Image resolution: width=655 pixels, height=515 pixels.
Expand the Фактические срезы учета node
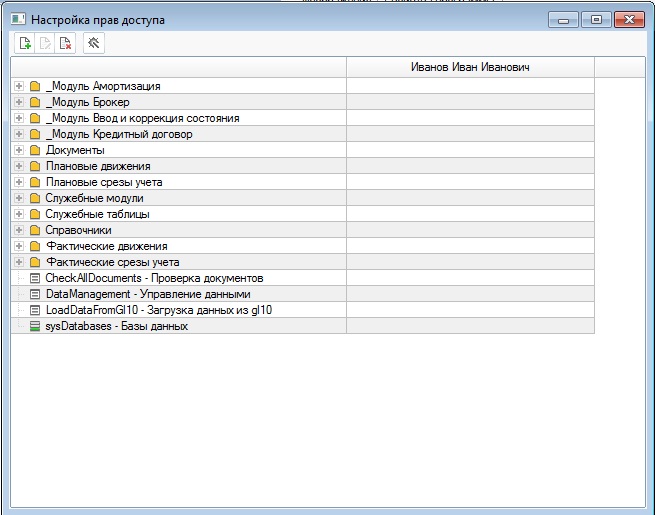pos(19,262)
